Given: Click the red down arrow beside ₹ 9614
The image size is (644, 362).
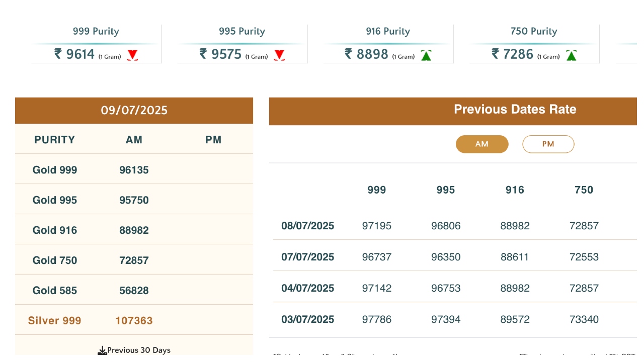Looking at the screenshot, I should click(x=132, y=55).
